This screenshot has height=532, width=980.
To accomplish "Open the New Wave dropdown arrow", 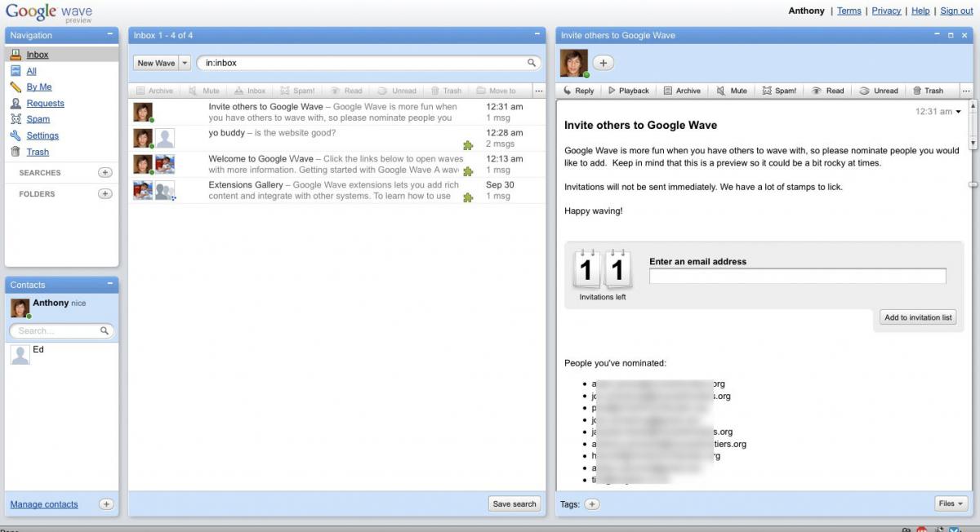I will 184,63.
